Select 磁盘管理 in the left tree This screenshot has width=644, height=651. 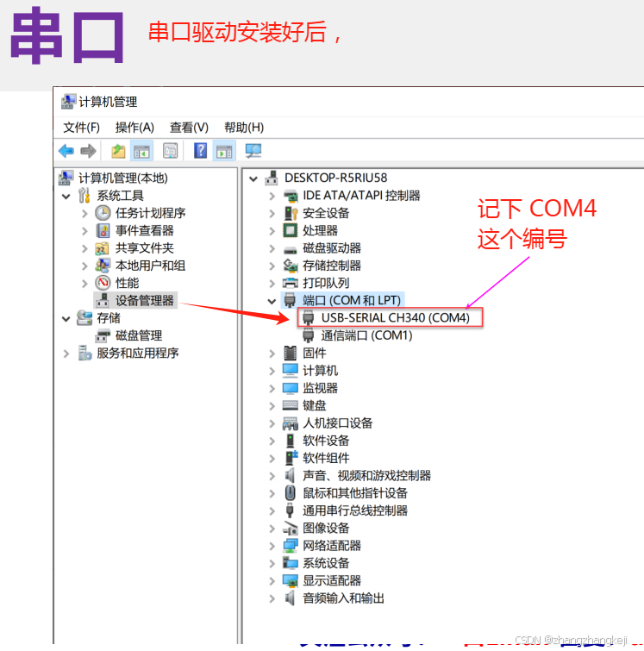click(x=139, y=335)
